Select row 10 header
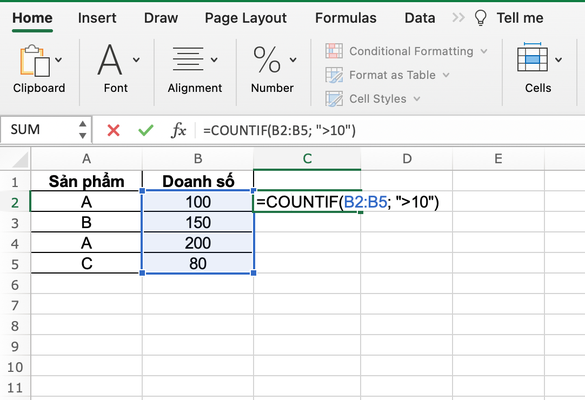The width and height of the screenshot is (585, 400). (15, 367)
